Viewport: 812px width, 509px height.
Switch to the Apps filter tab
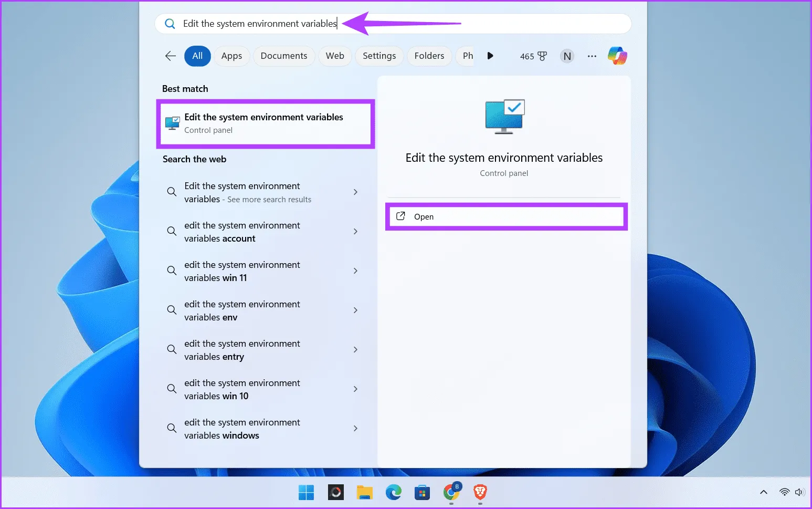pyautogui.click(x=231, y=56)
